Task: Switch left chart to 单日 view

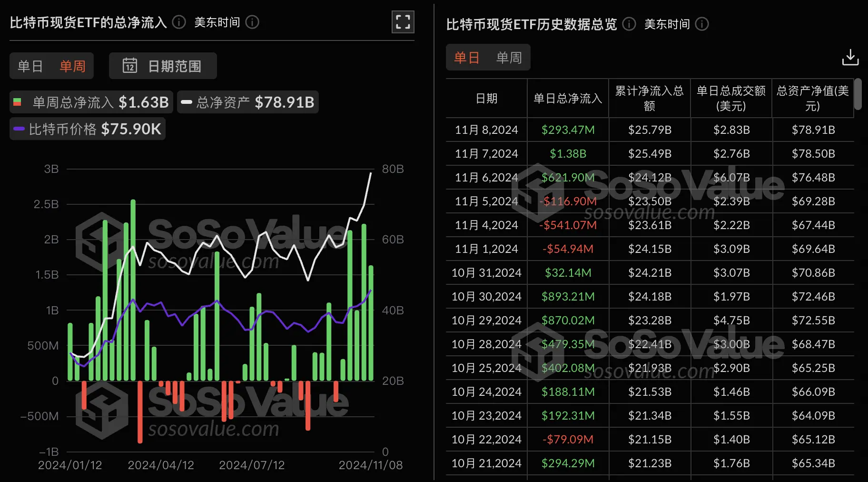Action: [x=30, y=66]
